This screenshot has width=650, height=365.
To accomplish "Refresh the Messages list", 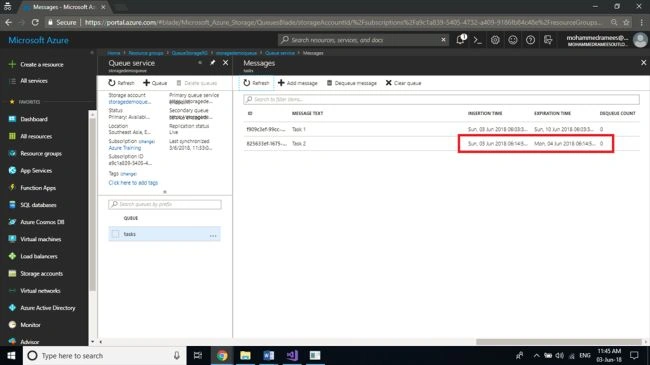I will (x=256, y=83).
